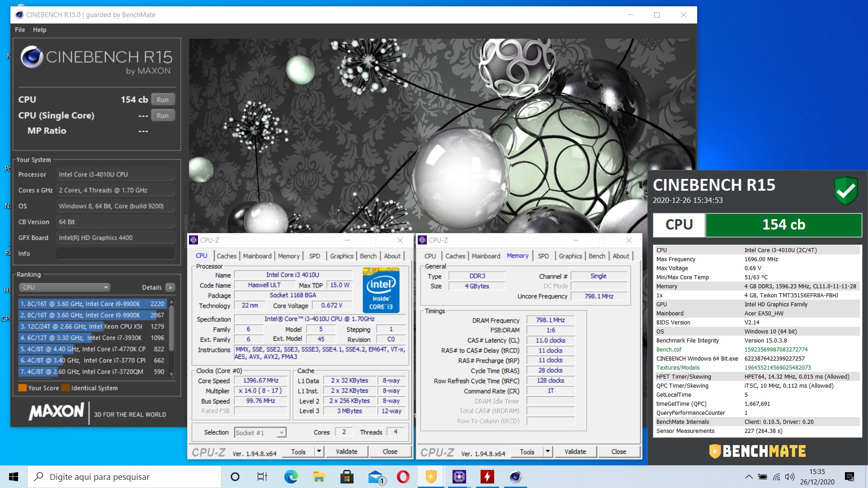
Task: Click Close button in right CPU-Z window
Action: (618, 451)
